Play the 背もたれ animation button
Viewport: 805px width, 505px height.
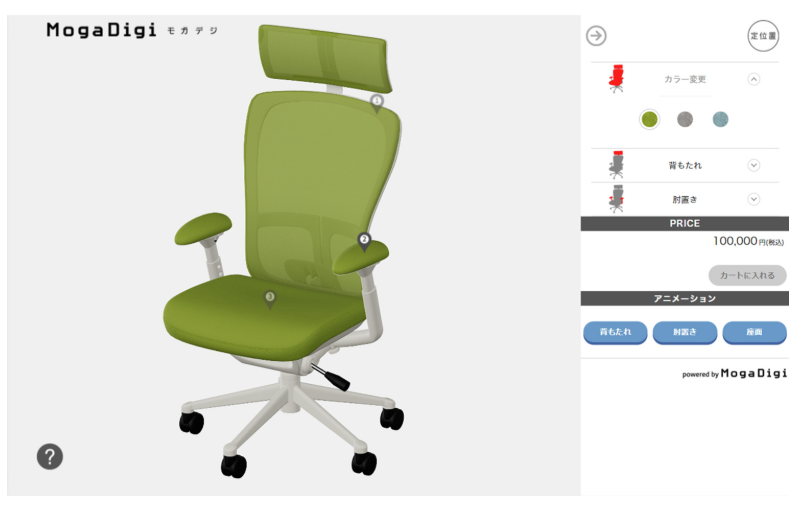click(615, 333)
